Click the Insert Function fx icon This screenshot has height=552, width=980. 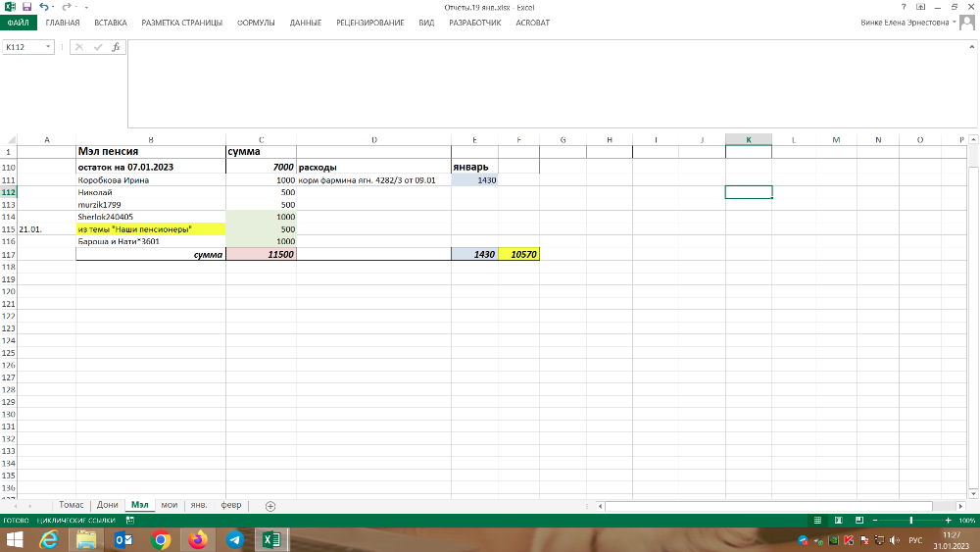tap(115, 47)
